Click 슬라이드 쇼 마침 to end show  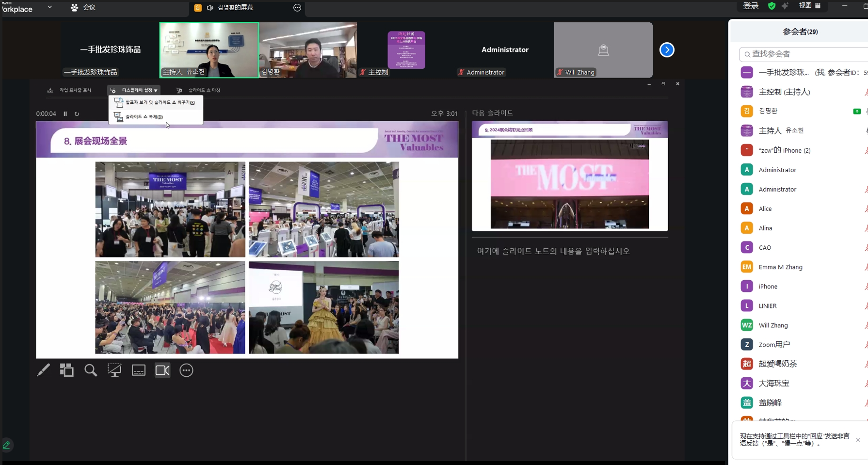click(x=199, y=90)
